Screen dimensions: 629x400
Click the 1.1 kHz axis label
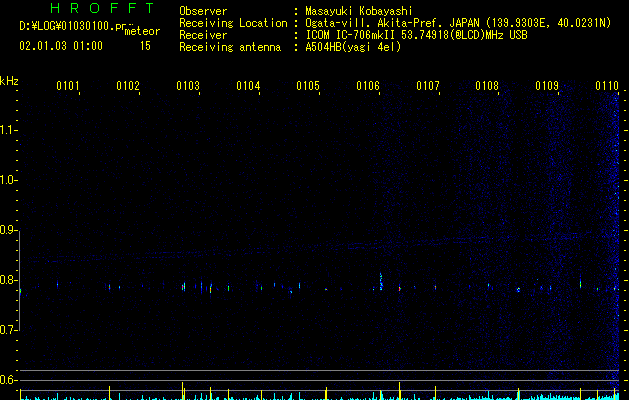(x=8, y=130)
